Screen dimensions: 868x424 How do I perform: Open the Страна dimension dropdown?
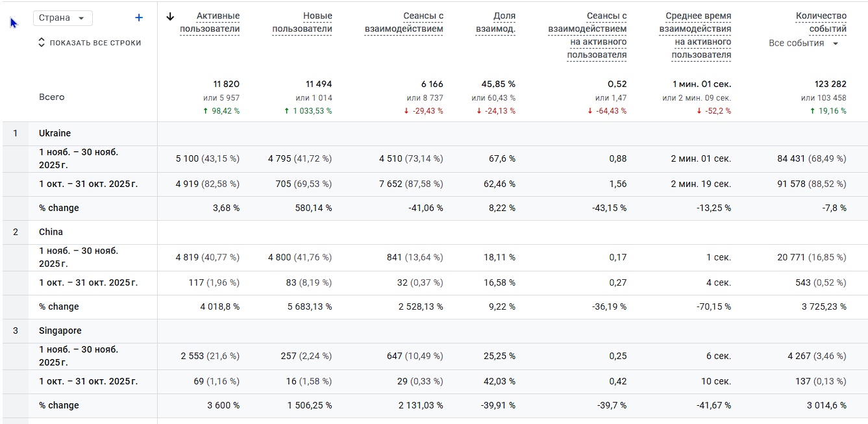tap(63, 18)
